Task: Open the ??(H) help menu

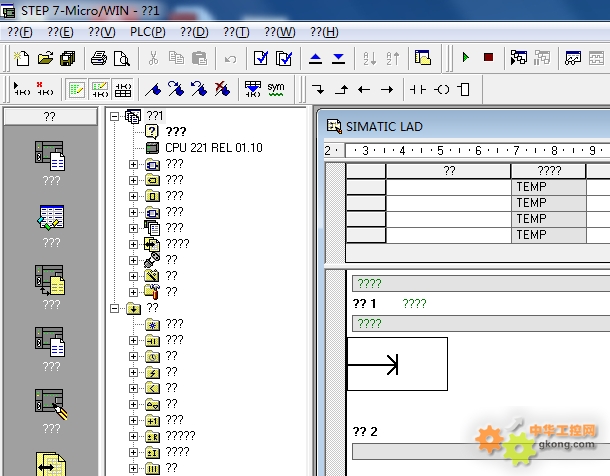Action: [x=324, y=32]
